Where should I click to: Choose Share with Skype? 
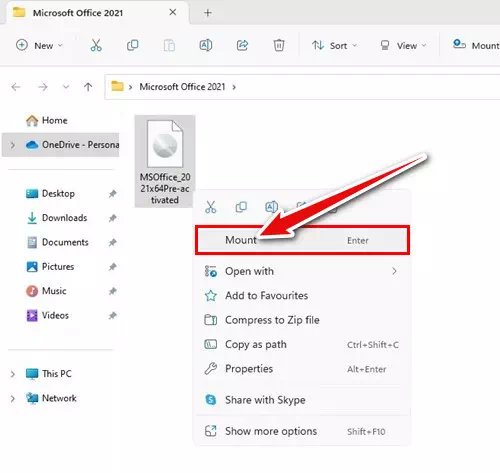click(x=302, y=400)
